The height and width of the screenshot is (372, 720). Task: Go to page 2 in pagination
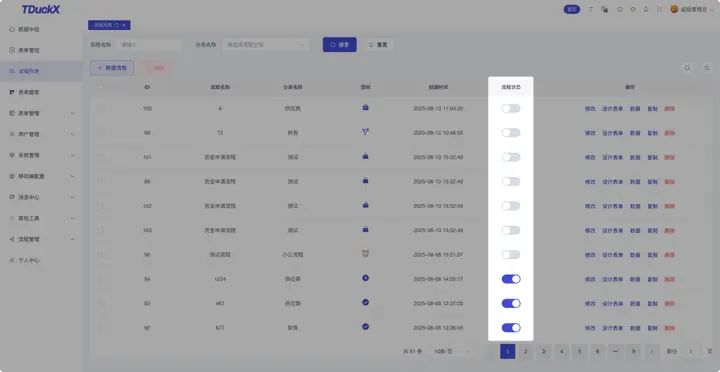pyautogui.click(x=525, y=351)
